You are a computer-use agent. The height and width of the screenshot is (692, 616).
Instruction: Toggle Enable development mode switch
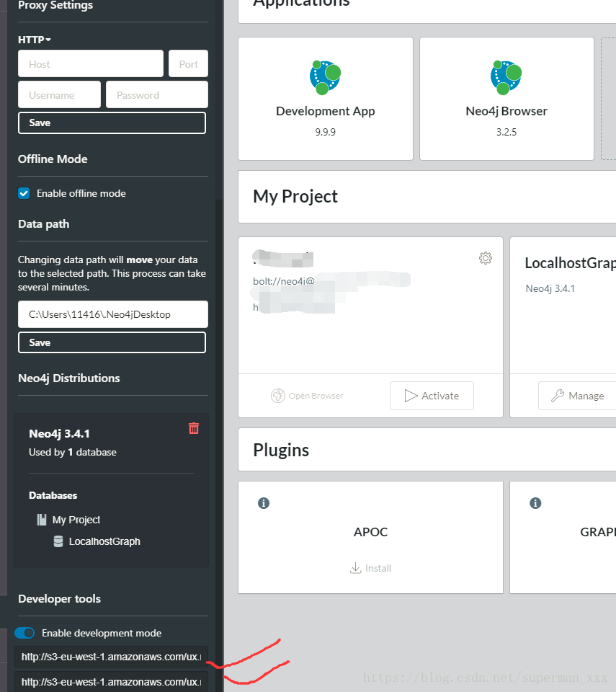[24, 633]
